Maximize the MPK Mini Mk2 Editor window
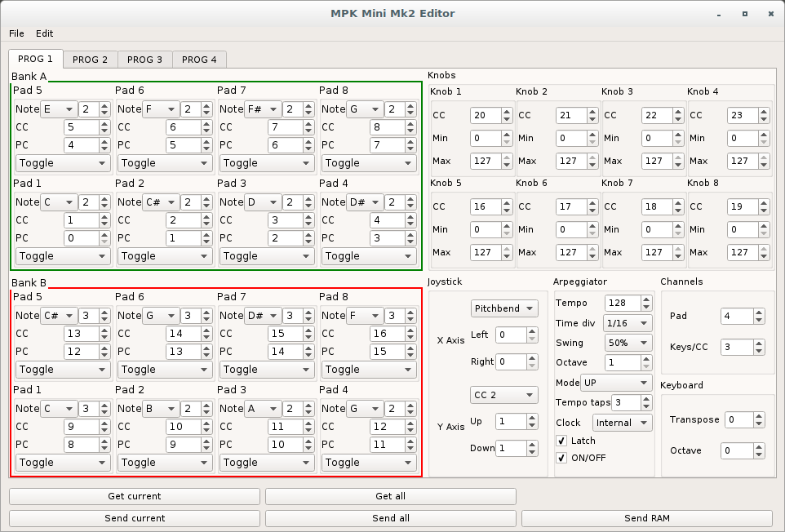785x532 pixels. 745,14
